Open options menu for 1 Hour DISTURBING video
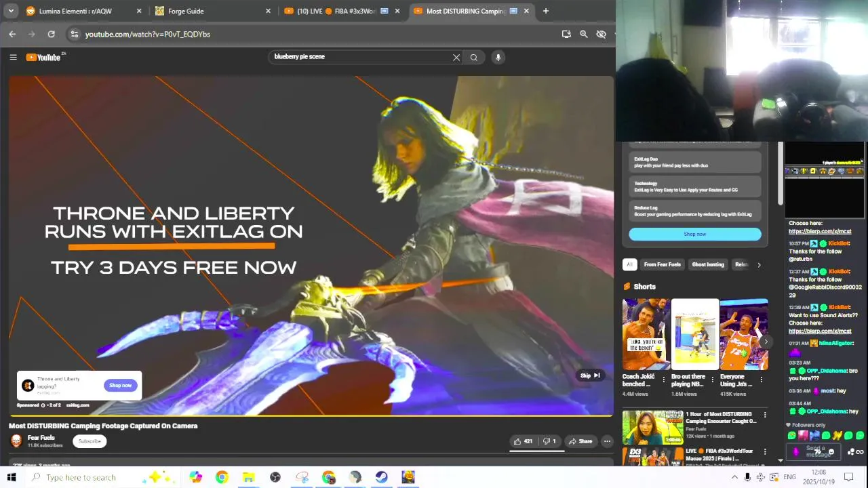The width and height of the screenshot is (868, 488). 765,415
